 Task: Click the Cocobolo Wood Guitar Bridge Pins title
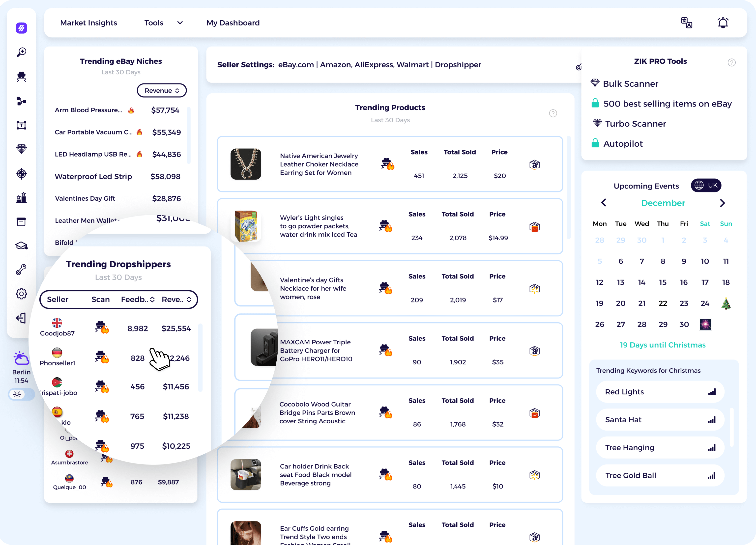pyautogui.click(x=317, y=412)
